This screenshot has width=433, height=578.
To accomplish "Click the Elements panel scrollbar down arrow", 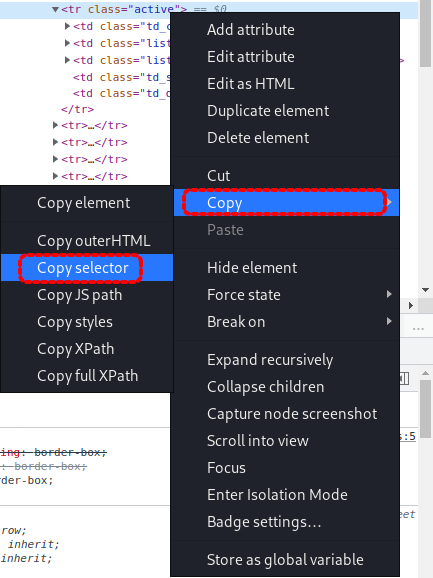I will tap(426, 290).
